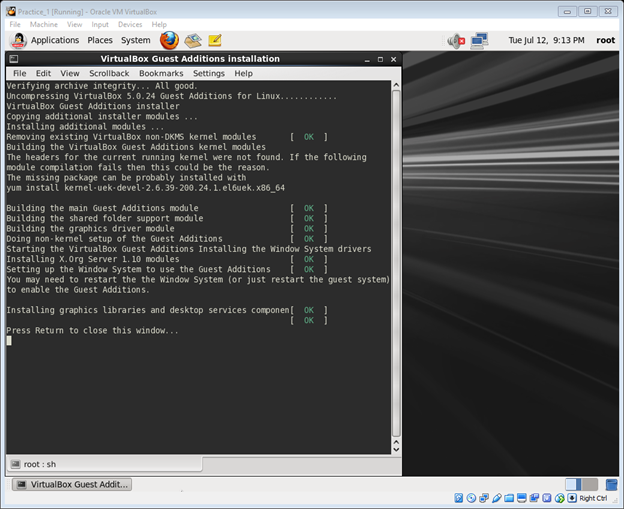Click the OK status after 'Removing existing VirtualBox' line
624x509 pixels.
coord(309,137)
